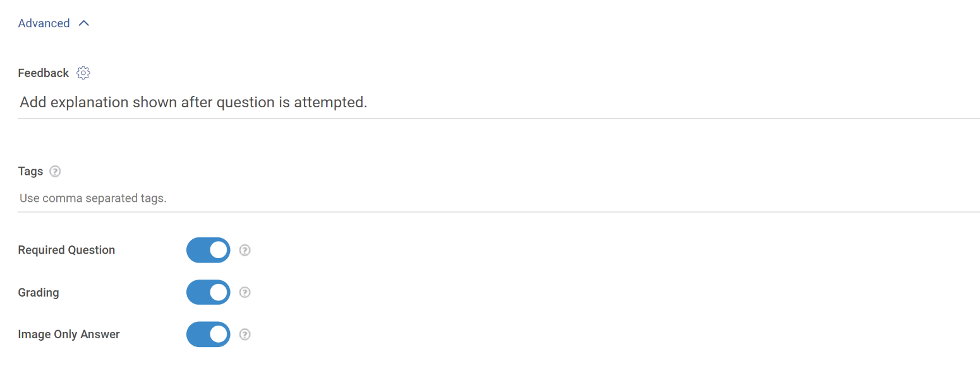
Task: Disable the Required Question toggle
Action: pos(208,250)
